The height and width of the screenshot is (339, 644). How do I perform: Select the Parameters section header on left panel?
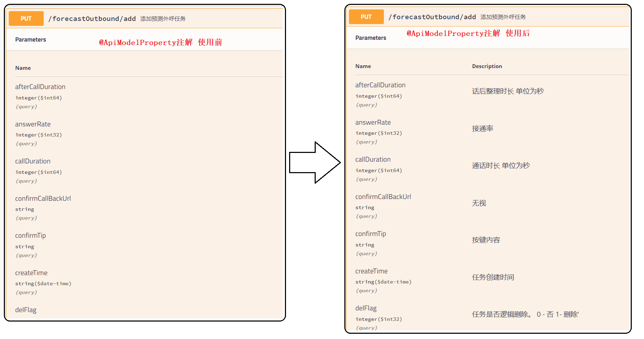coord(30,39)
